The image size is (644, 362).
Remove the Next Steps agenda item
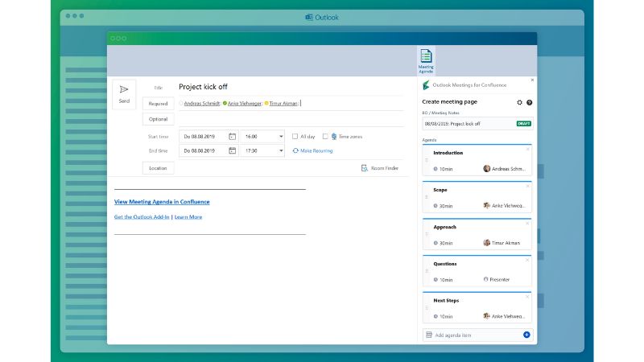528,296
